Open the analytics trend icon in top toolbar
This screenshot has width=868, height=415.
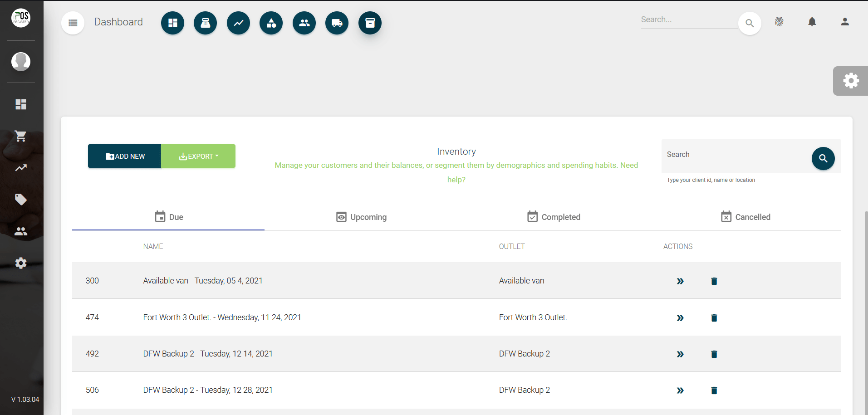coord(238,23)
